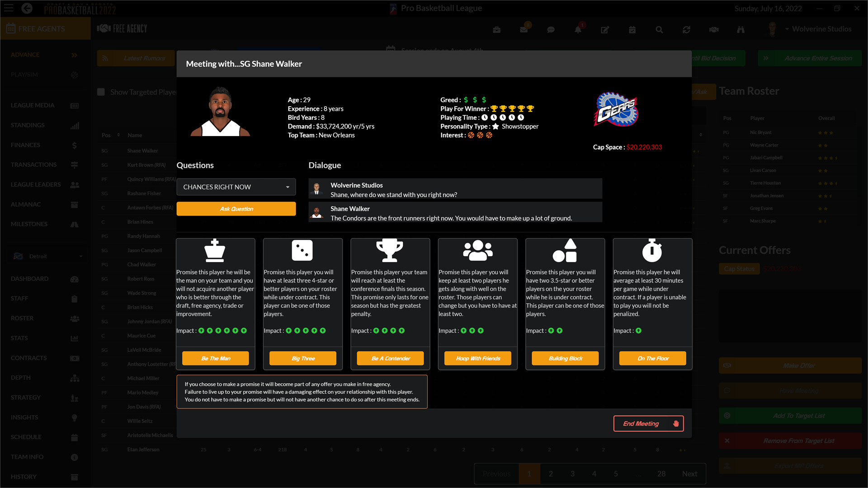This screenshot has height=488, width=868.
Task: Click the compose edit icon in top bar
Action: [x=605, y=29]
